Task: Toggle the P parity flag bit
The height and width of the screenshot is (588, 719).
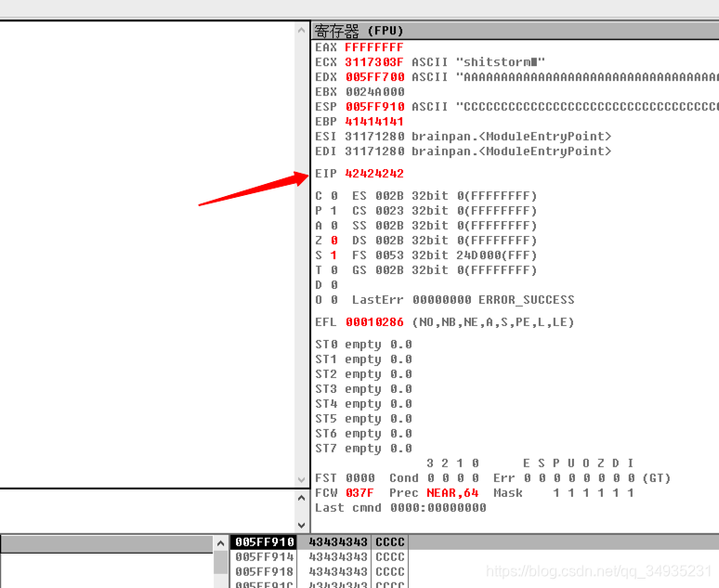Action: point(334,211)
